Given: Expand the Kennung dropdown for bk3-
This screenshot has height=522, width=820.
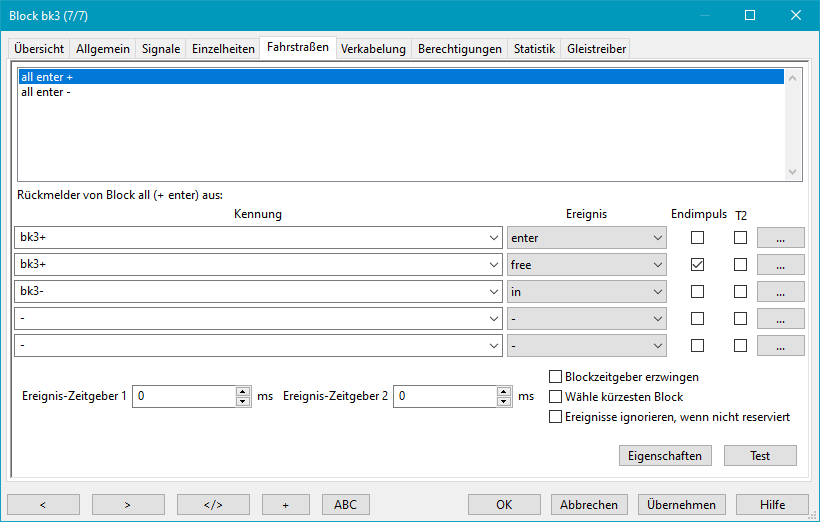Looking at the screenshot, I should (x=490, y=292).
